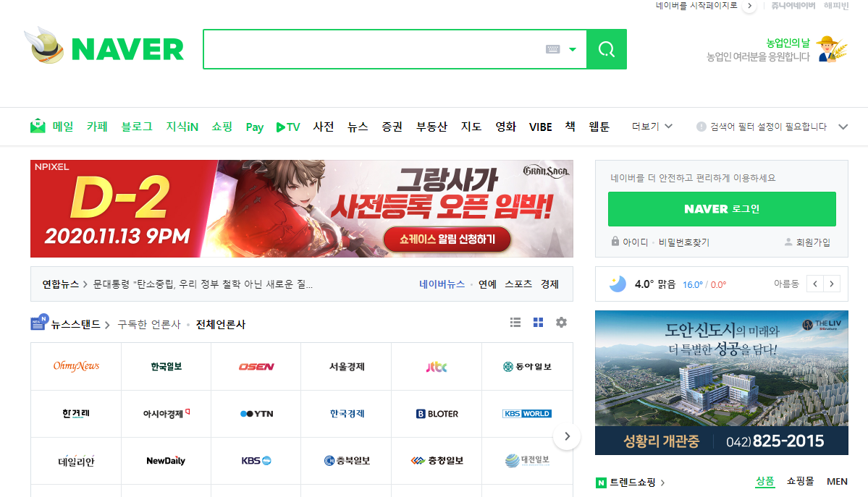
Task: Open 스포츠 sports news link
Action: (x=518, y=284)
